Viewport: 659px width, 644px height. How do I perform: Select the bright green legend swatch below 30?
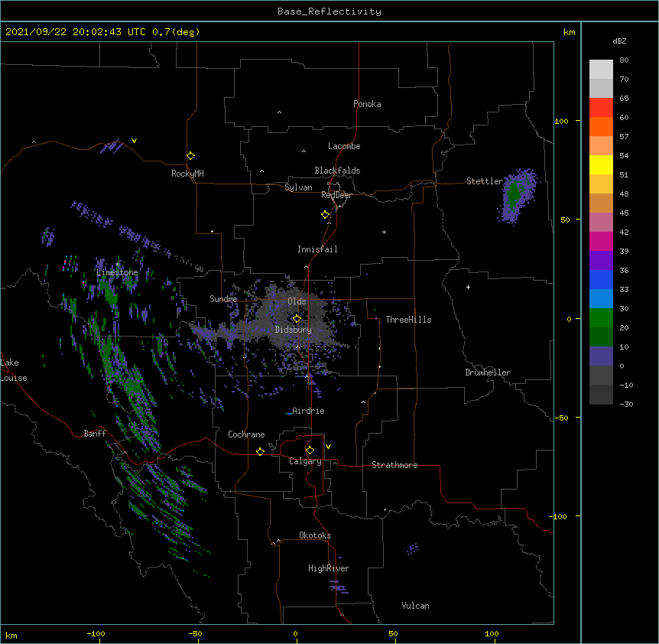point(601,318)
